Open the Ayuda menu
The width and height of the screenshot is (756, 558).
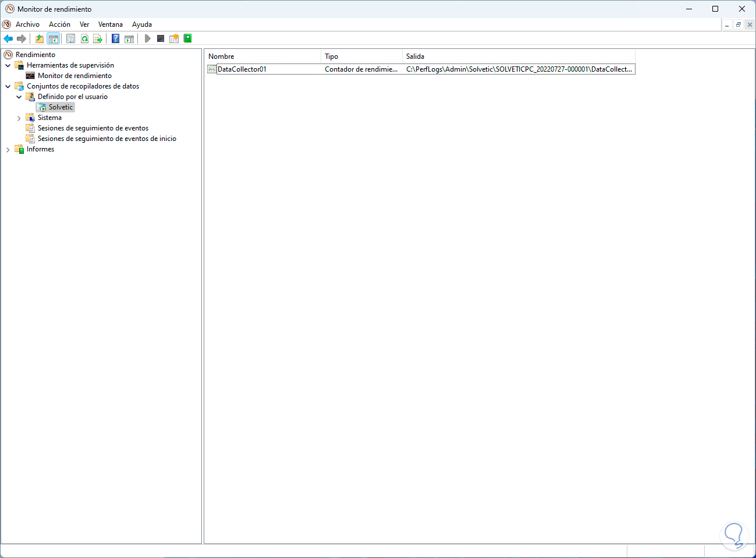click(142, 24)
